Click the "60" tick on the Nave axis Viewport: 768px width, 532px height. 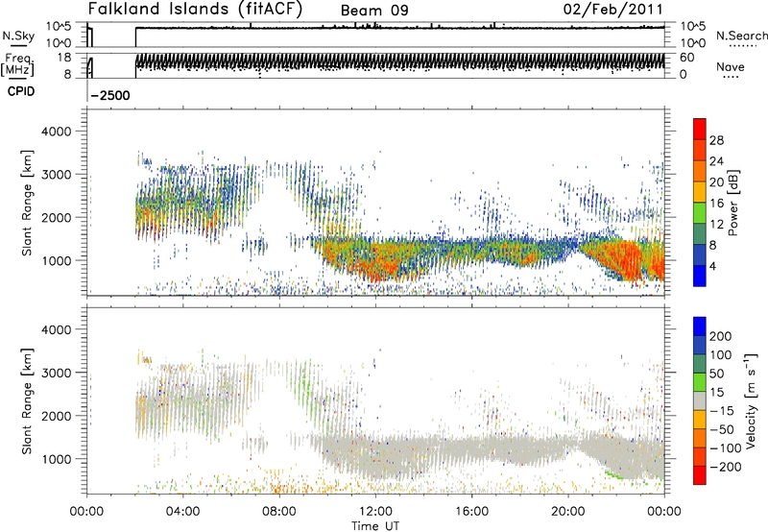coord(686,58)
